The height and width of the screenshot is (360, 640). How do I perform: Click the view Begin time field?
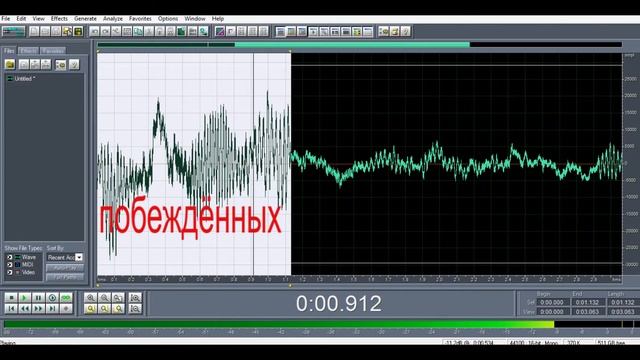552,311
